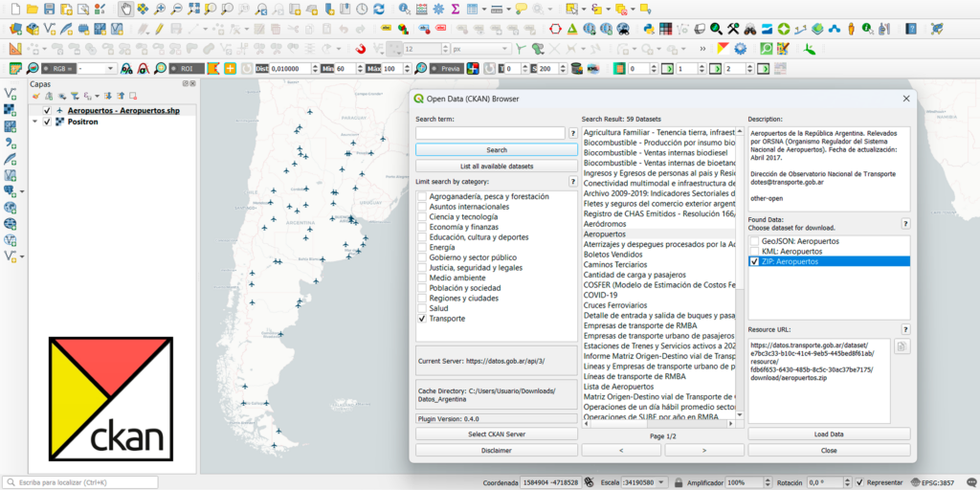Viewport: 980px width, 490px height.
Task: Expand hidden toolbar items with » chevron
Action: pos(703,49)
